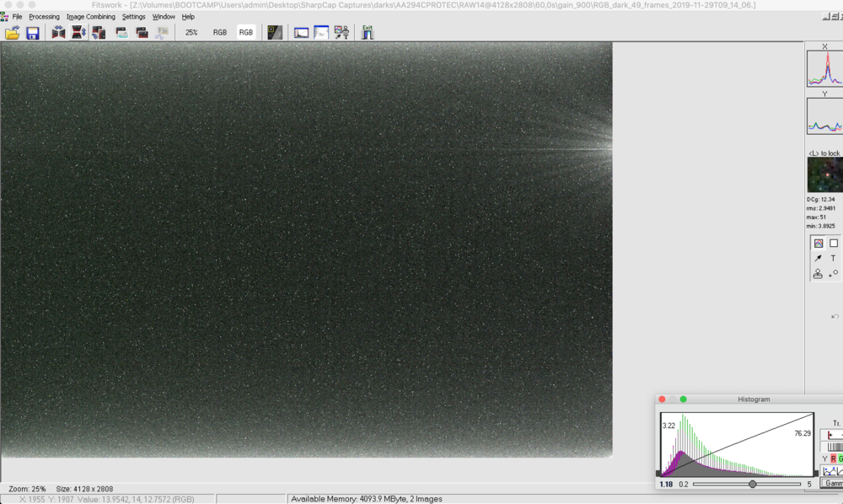Screen dimensions: 843x504
Task: Adjust the gamma slider in Histogram
Action: [x=753, y=484]
